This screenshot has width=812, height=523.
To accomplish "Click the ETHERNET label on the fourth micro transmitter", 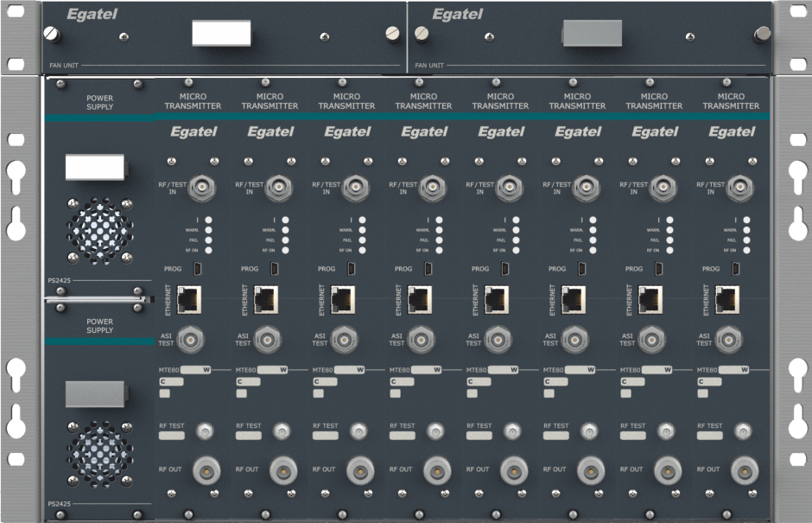I will tap(399, 300).
